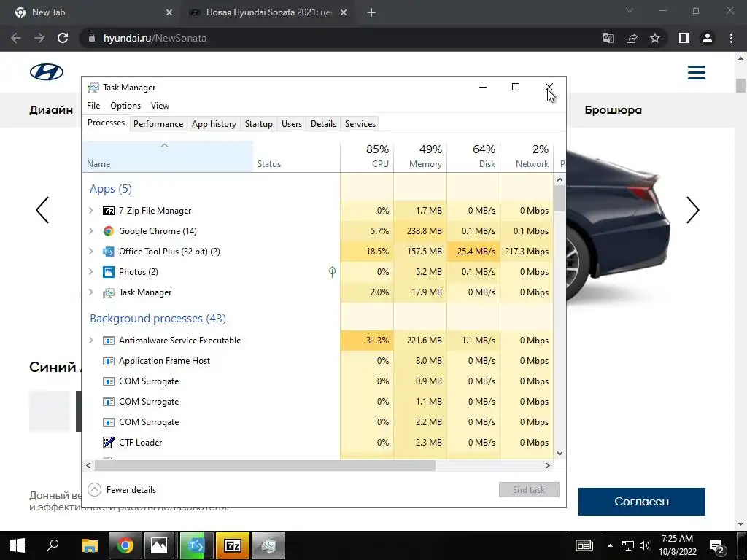Open Chrome tab search dropdown
747x560 pixels.
(x=630, y=10)
